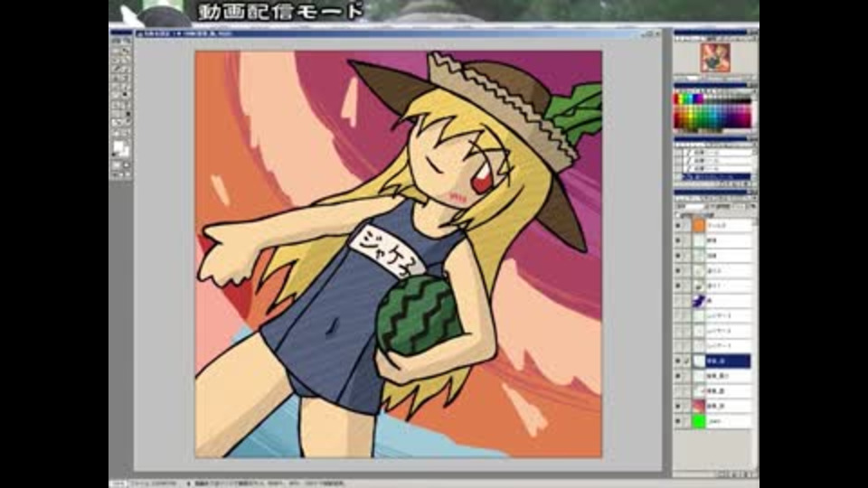Select the Move tool
The width and height of the screenshot is (868, 488).
click(127, 51)
